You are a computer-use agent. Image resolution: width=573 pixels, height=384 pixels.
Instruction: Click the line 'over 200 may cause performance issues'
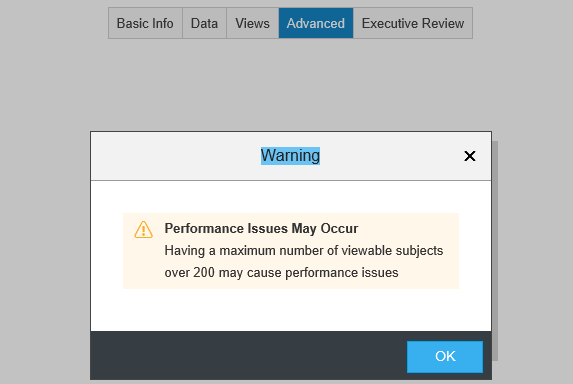281,273
